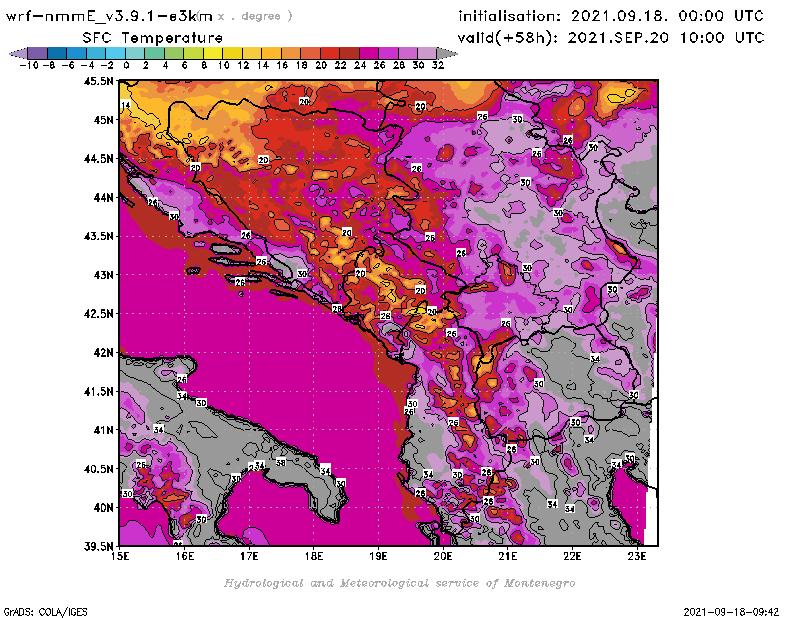Viewport: 800px width, 618px height.
Task: Select the magenta swatch between 24 and 26
Action: [x=369, y=53]
